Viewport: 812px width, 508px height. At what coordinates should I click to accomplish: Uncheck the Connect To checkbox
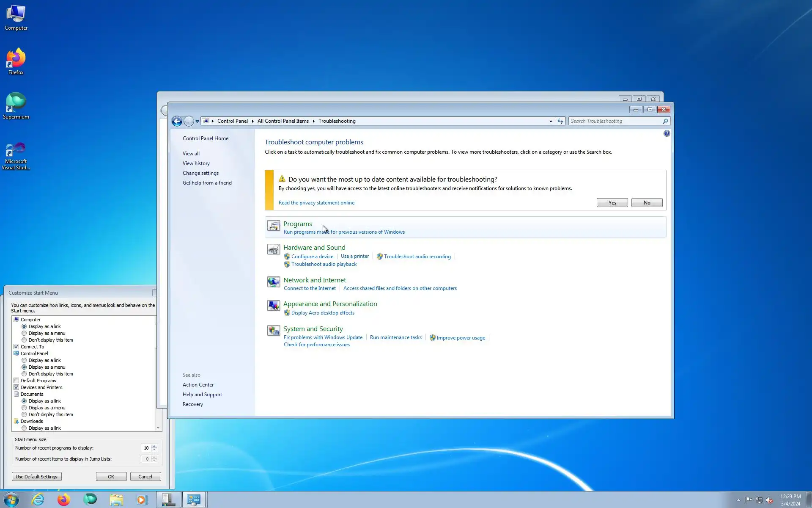(x=16, y=347)
